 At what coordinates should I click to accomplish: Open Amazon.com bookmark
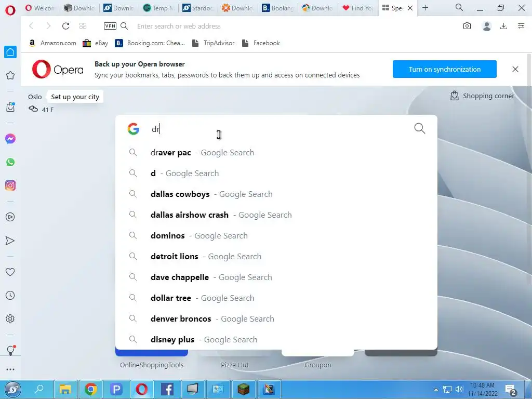[52, 43]
